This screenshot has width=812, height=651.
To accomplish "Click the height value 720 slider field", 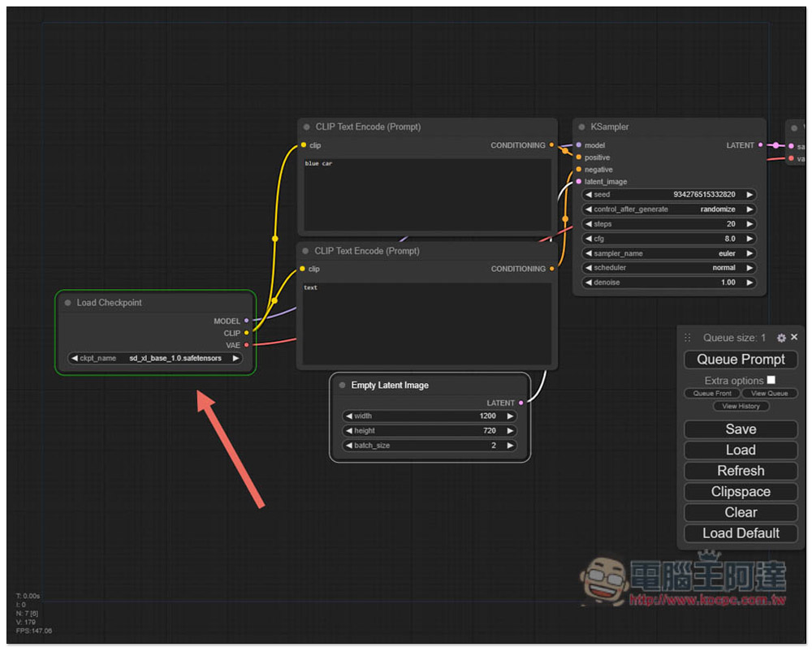I will pos(430,431).
